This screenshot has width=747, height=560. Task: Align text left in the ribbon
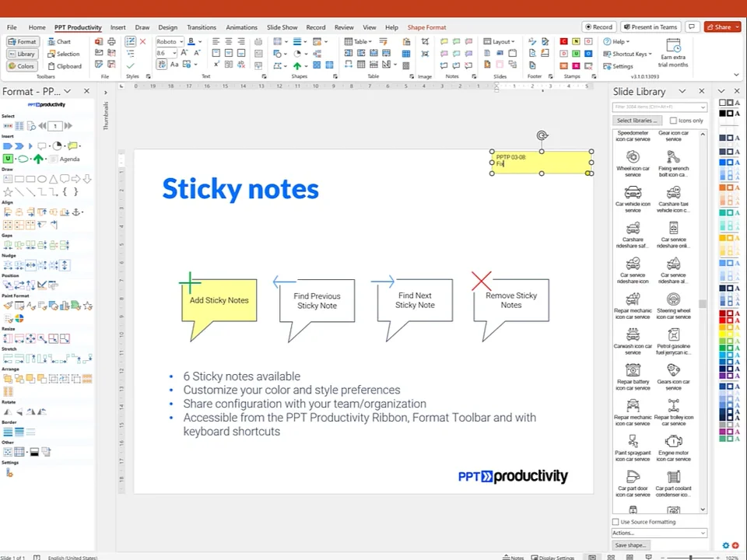(x=216, y=41)
